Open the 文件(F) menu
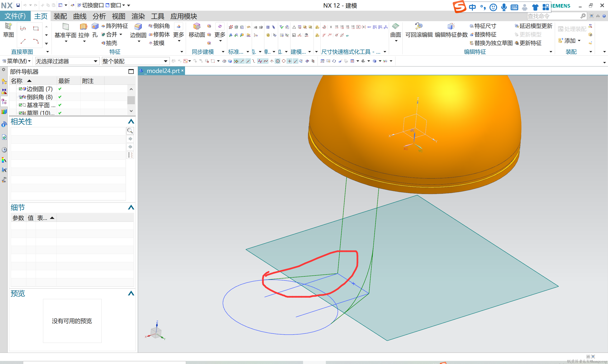 pos(15,16)
